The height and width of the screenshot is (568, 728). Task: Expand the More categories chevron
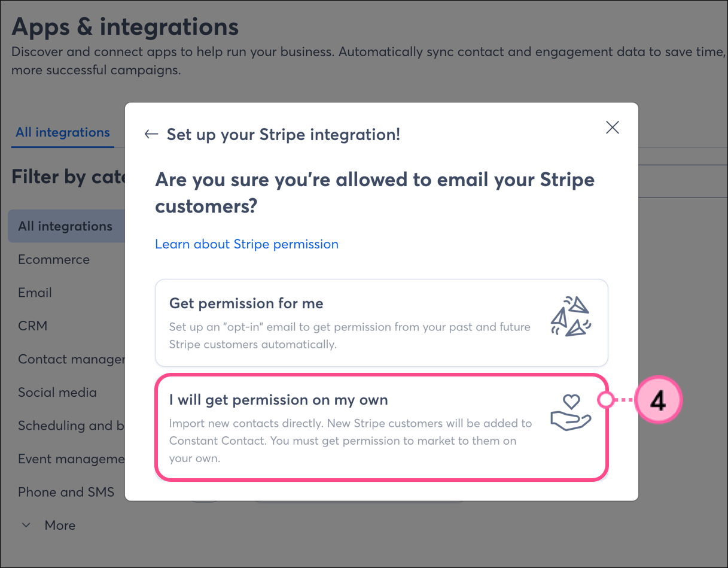[x=26, y=525]
